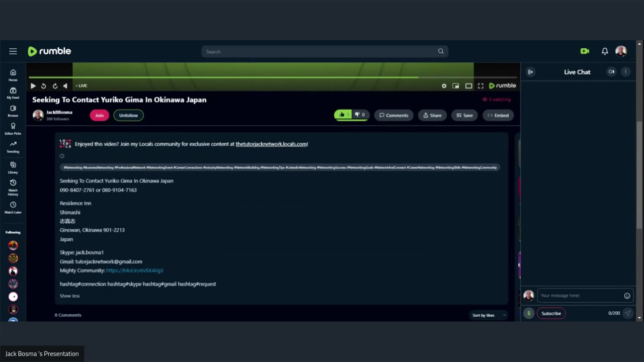
Task: Click the 0 Comments heading
Action: pyautogui.click(x=68, y=315)
